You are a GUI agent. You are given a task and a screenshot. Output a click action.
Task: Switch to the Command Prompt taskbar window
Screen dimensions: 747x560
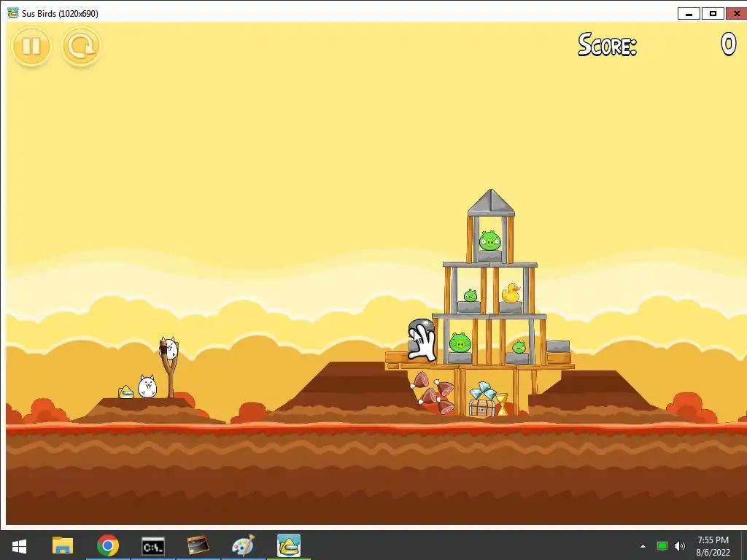(x=153, y=545)
